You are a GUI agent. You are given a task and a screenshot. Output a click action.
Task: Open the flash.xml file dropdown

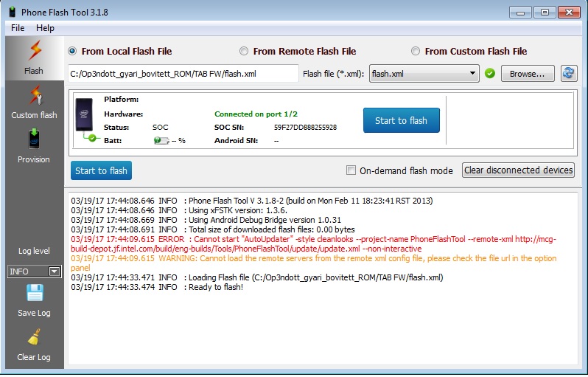click(424, 74)
